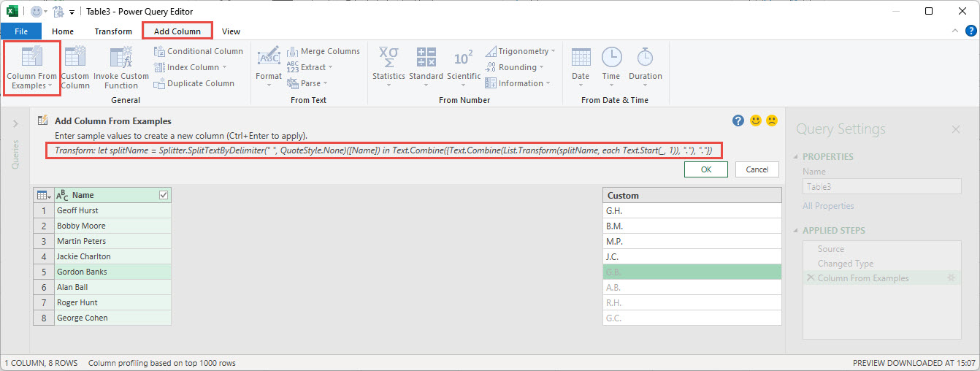
Task: Switch to the Transform tab
Action: (113, 31)
